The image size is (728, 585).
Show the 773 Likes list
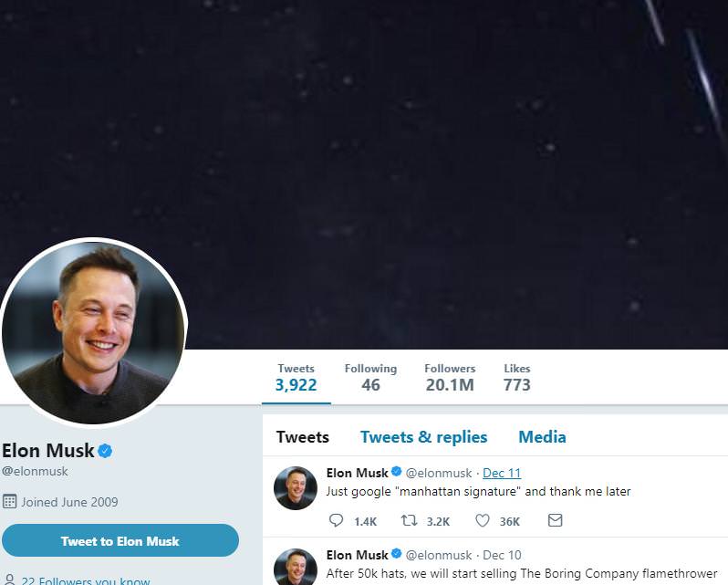(516, 378)
